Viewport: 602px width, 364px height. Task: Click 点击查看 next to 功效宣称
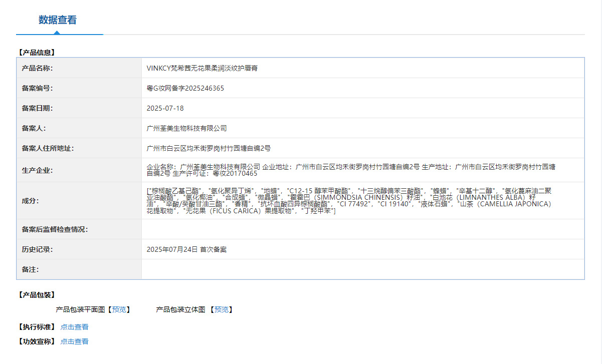tap(75, 341)
